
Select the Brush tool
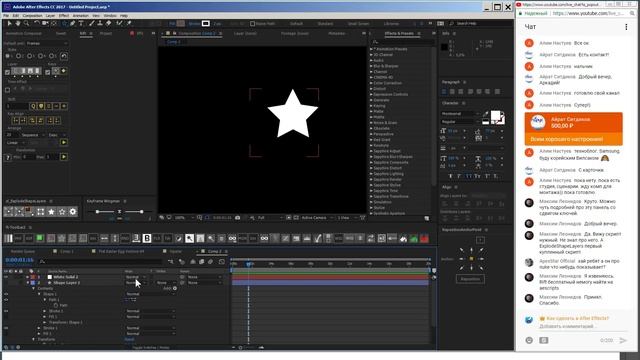[91, 24]
